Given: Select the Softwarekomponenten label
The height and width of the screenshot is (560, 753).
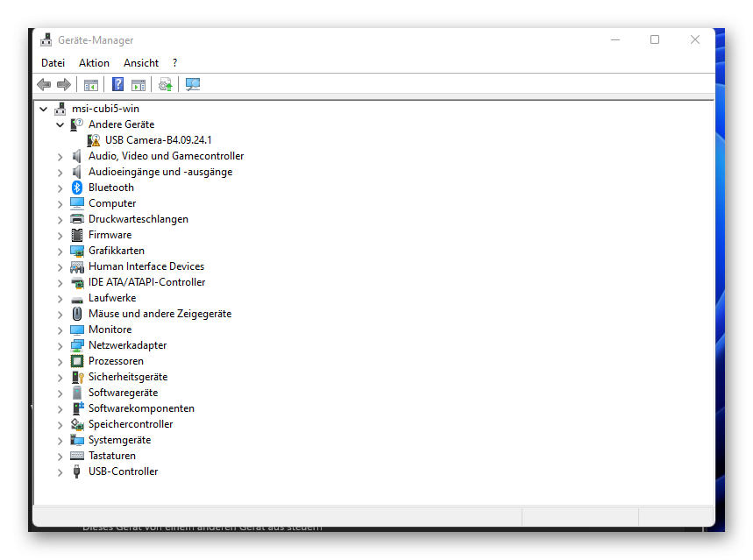Looking at the screenshot, I should pos(141,408).
